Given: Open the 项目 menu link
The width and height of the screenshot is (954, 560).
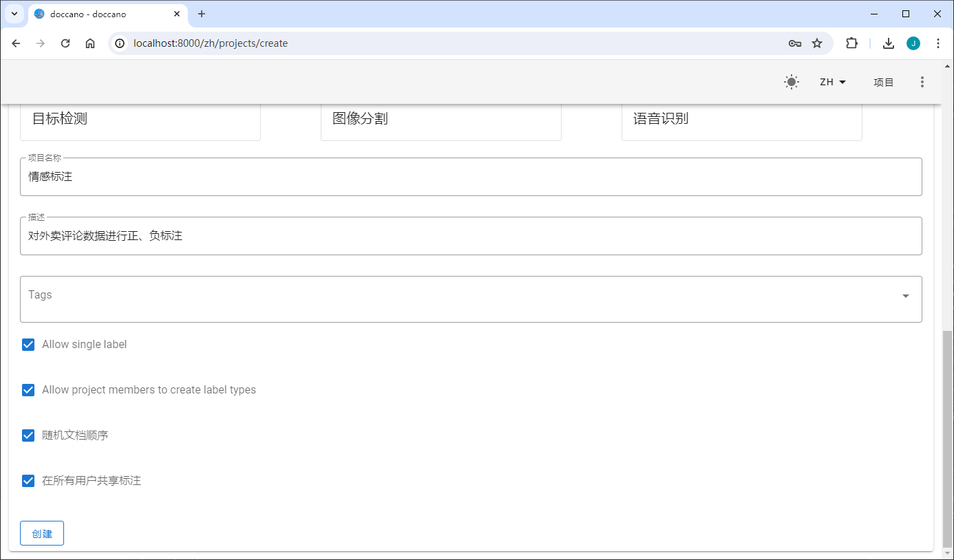Looking at the screenshot, I should point(884,83).
